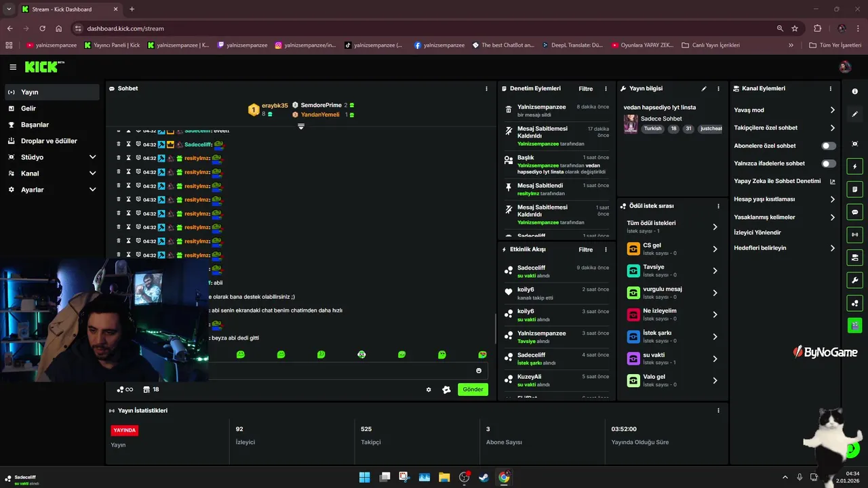Edit stream info with pencil icon
The width and height of the screenshot is (868, 488).
click(x=704, y=89)
